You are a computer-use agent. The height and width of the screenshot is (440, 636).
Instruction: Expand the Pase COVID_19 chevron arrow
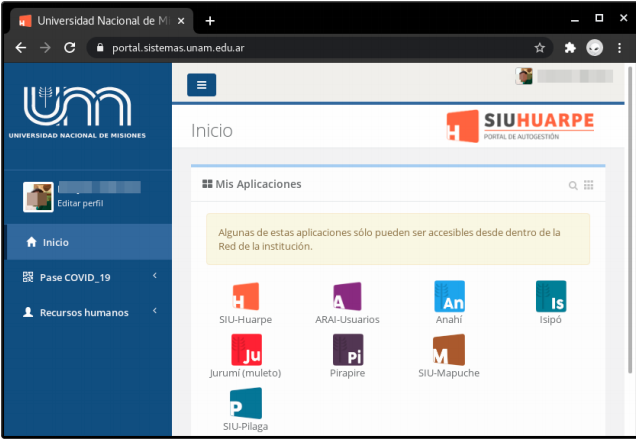tap(155, 276)
